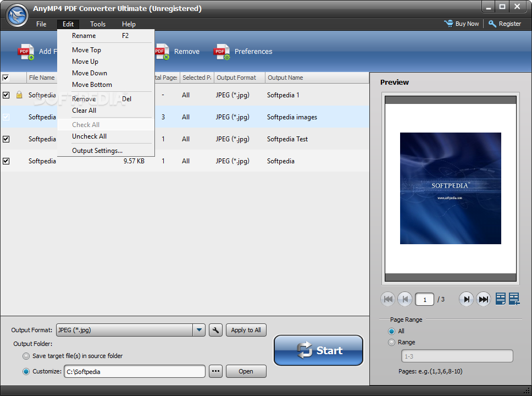This screenshot has height=396, width=532.
Task: Select Move Bottom in the menu
Action: pos(106,85)
